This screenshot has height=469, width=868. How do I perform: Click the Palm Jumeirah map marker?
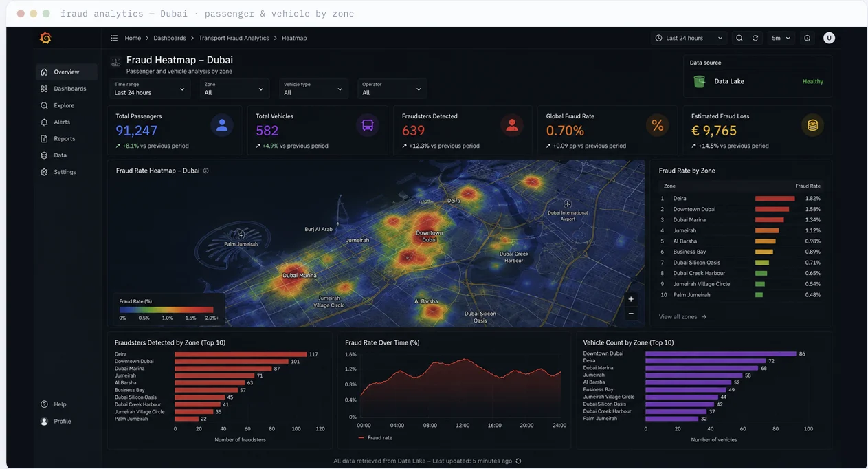coord(241,235)
